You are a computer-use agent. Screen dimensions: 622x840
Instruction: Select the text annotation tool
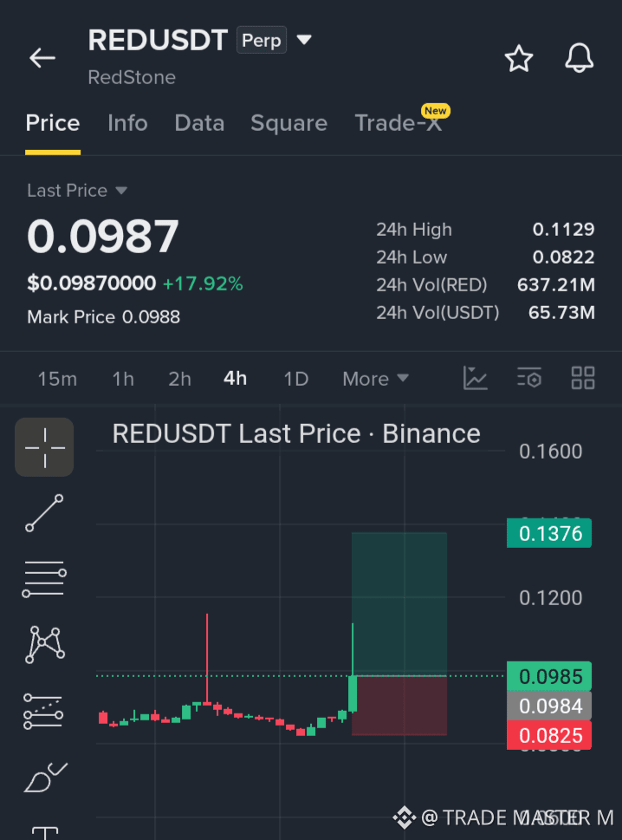45,833
